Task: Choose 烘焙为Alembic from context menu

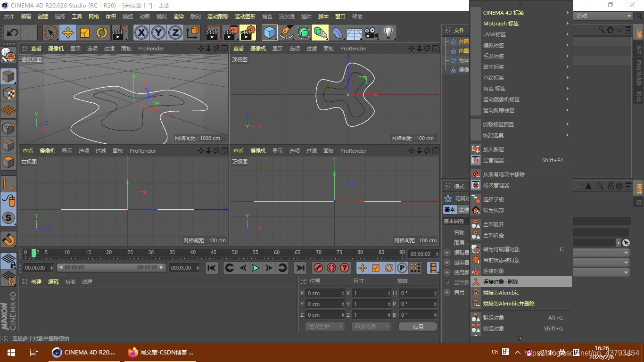Action: (x=521, y=293)
